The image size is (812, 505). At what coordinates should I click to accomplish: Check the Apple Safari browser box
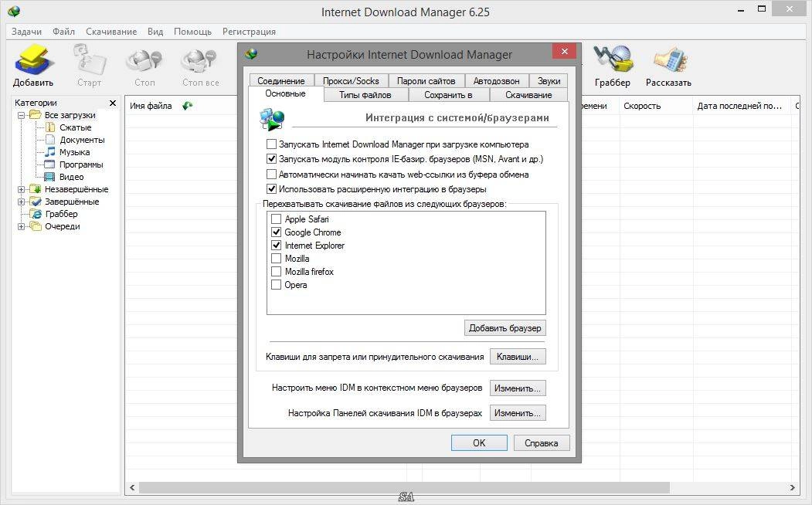[277, 219]
